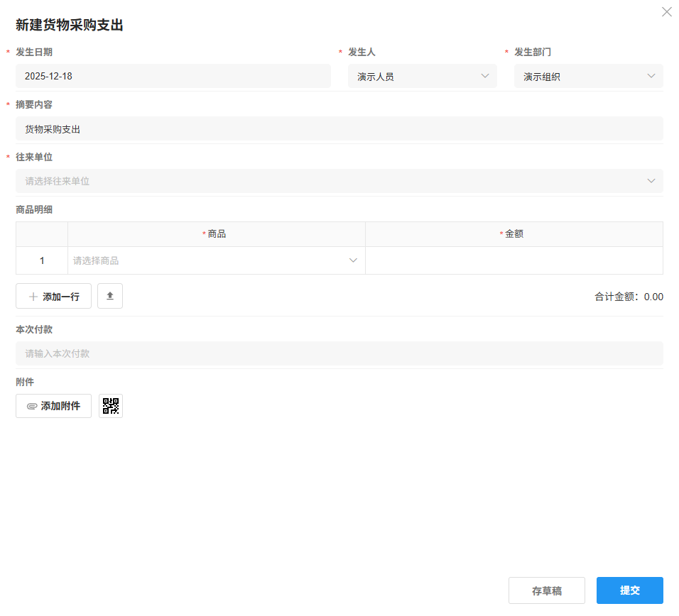The image size is (679, 616).
Task: Click the batch import upload icon
Action: point(110,296)
